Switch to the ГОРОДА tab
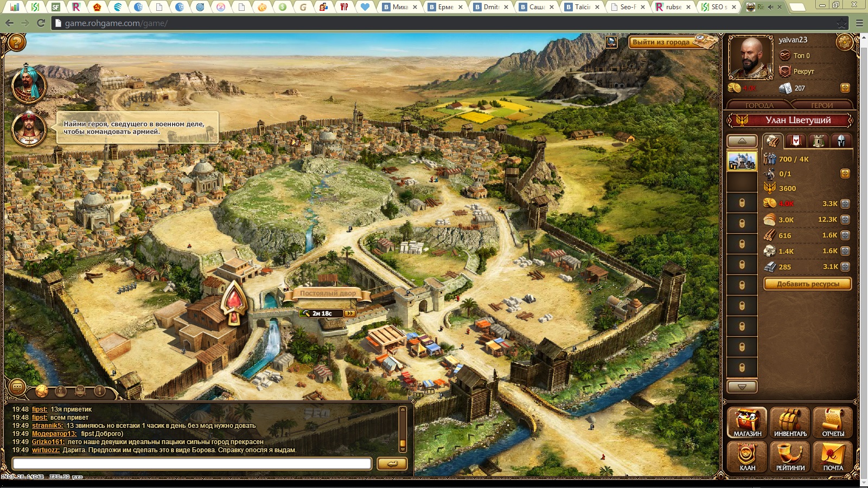Viewport: 868px width, 488px height. [759, 105]
